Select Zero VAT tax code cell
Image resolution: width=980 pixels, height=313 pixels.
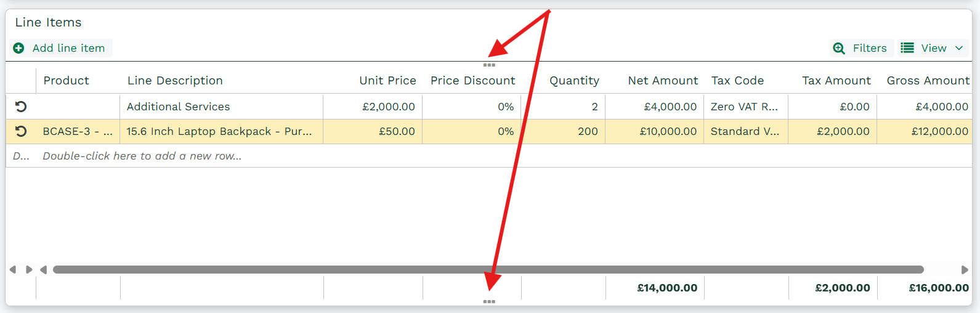[x=746, y=107]
